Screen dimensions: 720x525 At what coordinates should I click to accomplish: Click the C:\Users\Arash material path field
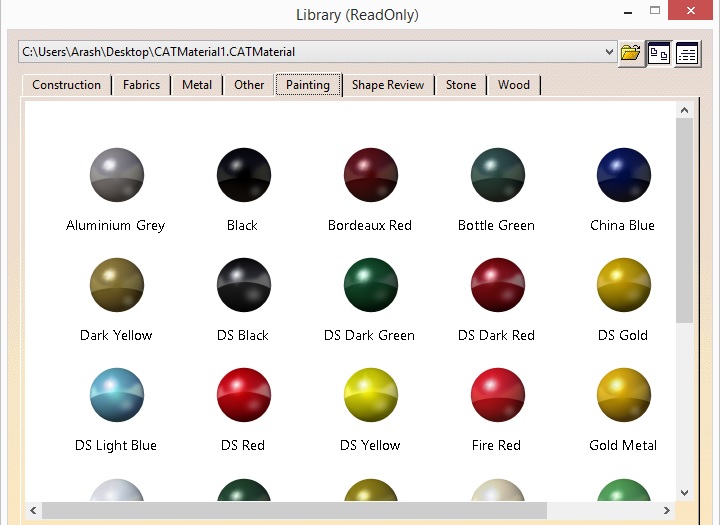310,52
